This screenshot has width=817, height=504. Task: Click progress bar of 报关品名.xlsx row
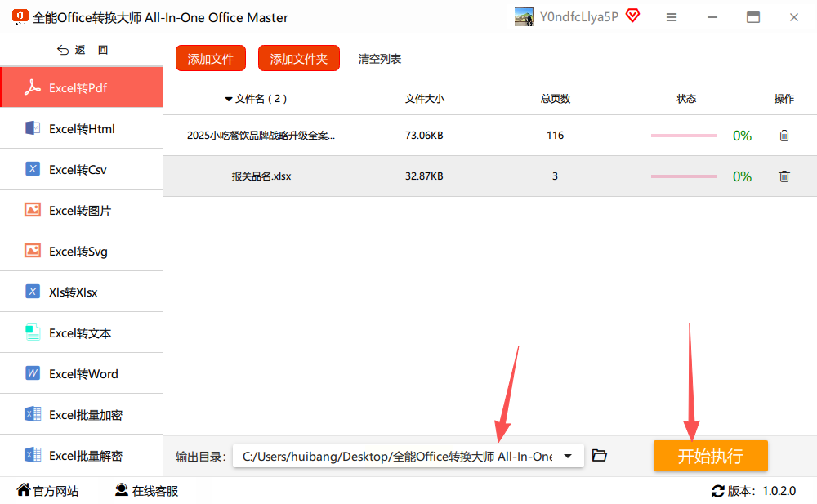684,176
